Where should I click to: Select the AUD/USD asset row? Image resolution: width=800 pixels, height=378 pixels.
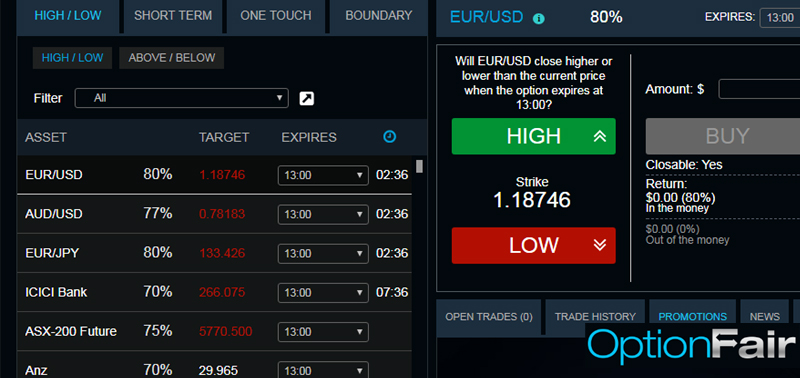[x=214, y=214]
